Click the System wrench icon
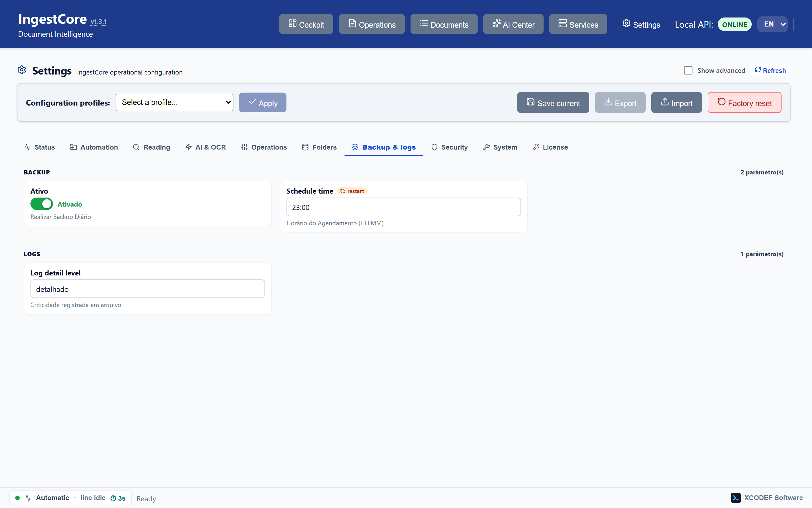 tap(486, 147)
